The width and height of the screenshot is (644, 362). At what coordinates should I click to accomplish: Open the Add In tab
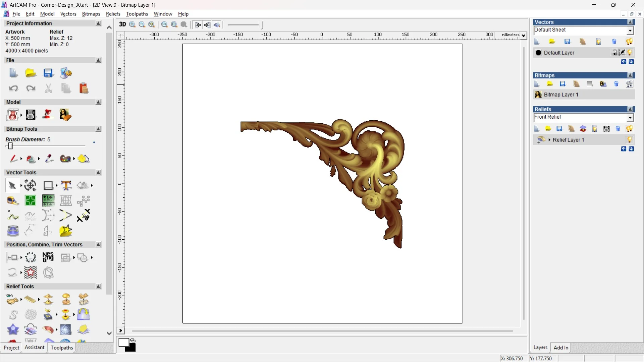(561, 348)
